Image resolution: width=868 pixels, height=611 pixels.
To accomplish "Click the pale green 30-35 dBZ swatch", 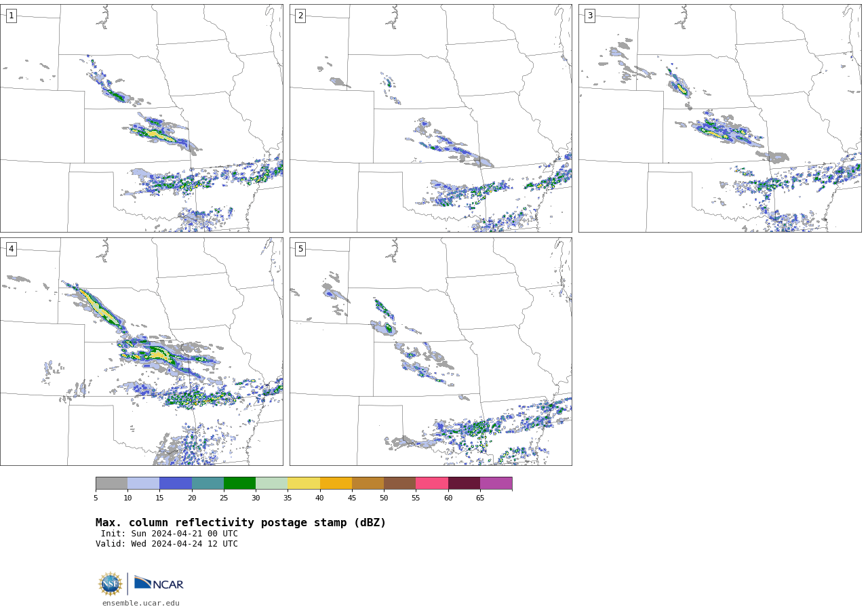I will [x=271, y=483].
